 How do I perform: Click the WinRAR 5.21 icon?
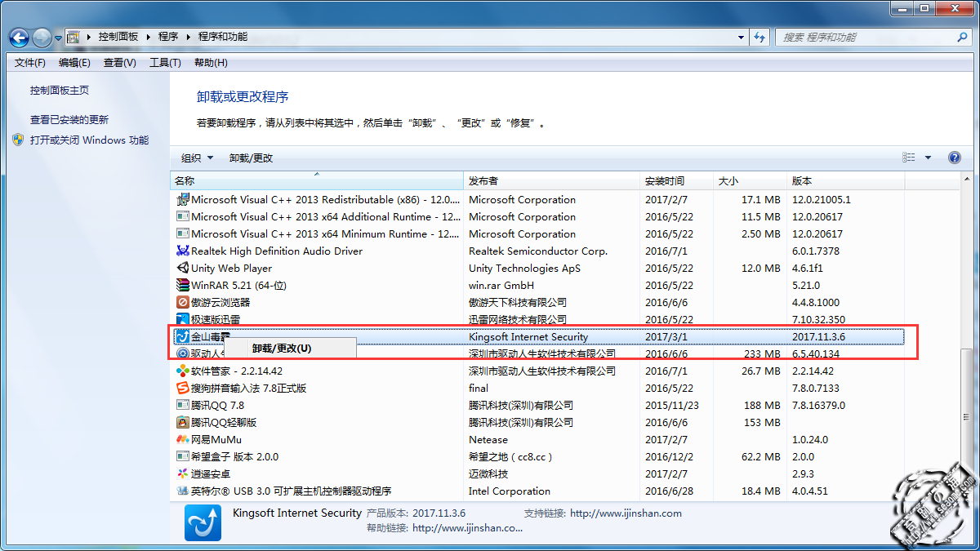183,286
